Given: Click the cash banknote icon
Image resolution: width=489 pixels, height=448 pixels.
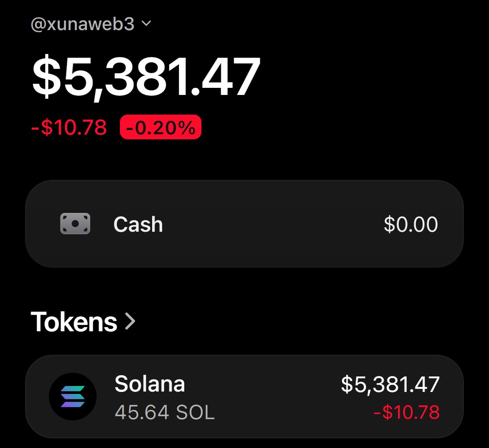Looking at the screenshot, I should pyautogui.click(x=75, y=223).
